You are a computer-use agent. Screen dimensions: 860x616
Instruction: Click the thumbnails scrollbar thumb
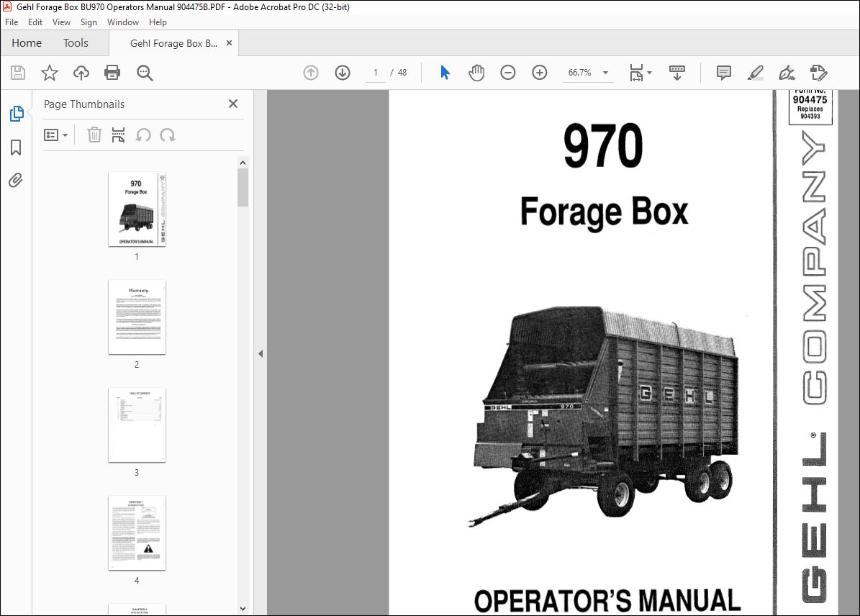(x=243, y=188)
